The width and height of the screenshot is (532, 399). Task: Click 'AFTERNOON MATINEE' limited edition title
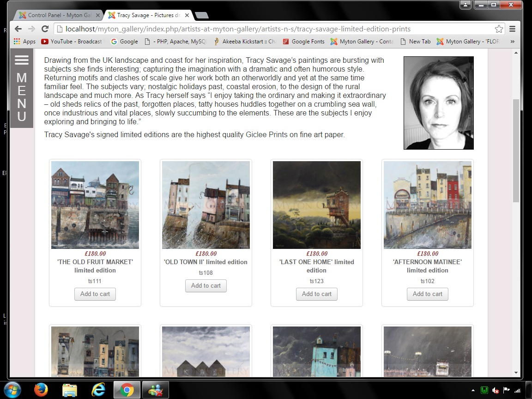pos(428,266)
